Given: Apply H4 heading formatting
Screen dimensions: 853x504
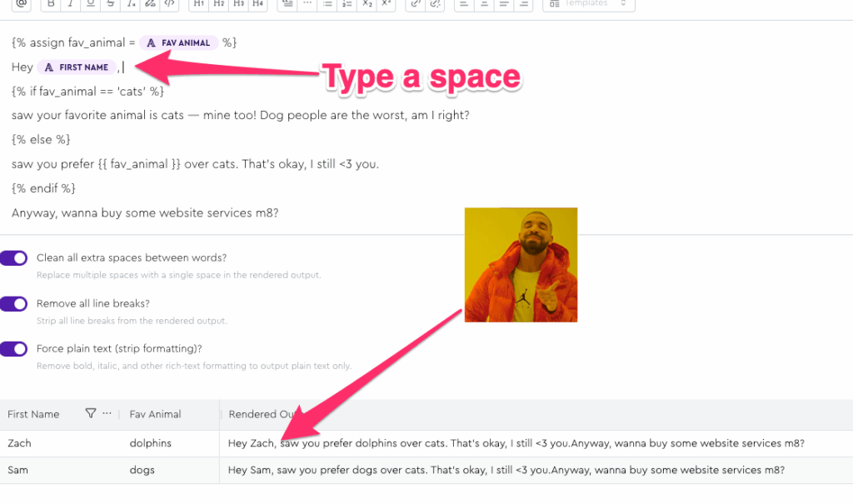Looking at the screenshot, I should pos(258,4).
